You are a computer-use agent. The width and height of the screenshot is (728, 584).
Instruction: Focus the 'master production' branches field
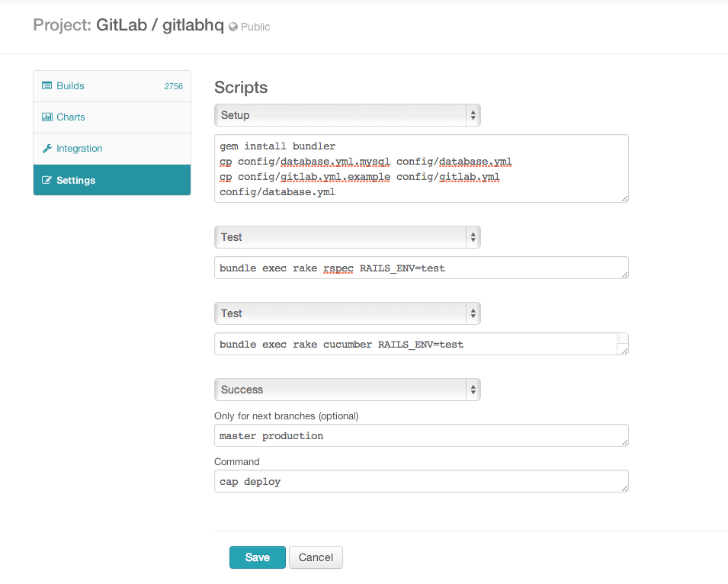click(421, 435)
